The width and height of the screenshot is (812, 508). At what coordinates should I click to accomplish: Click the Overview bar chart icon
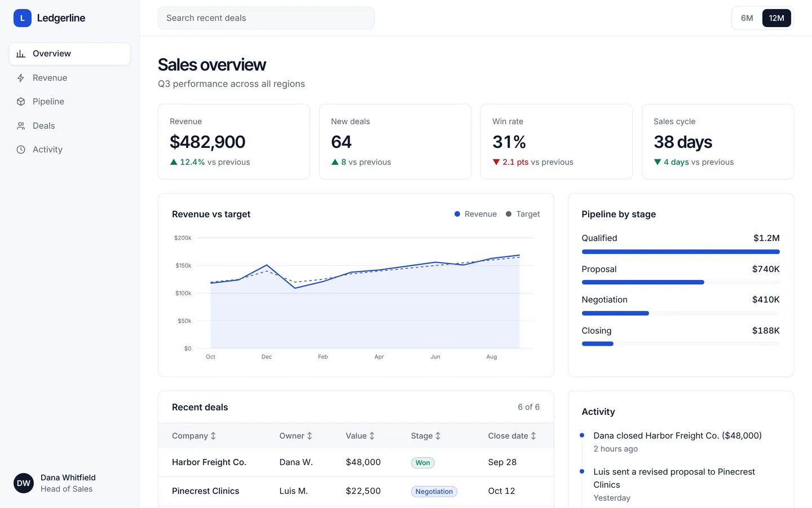[x=21, y=54]
